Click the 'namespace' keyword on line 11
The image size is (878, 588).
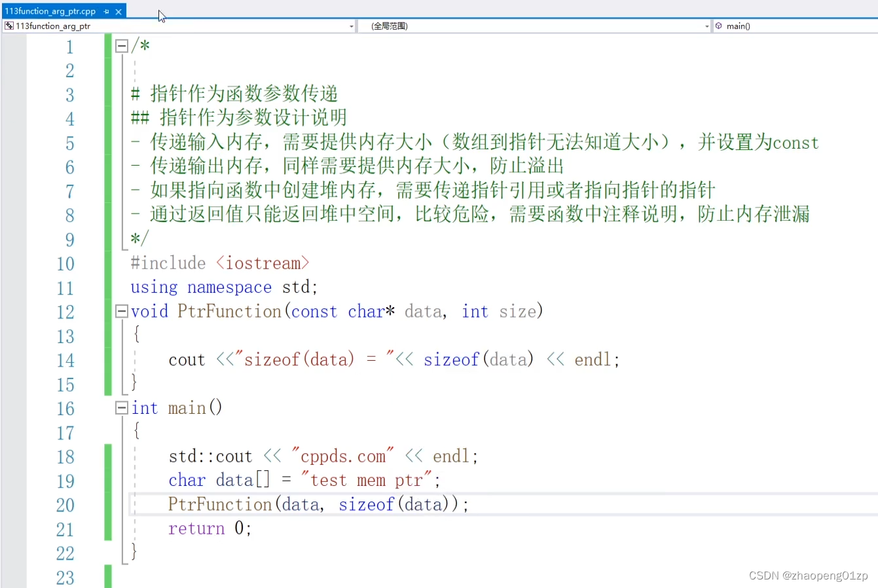[229, 287]
